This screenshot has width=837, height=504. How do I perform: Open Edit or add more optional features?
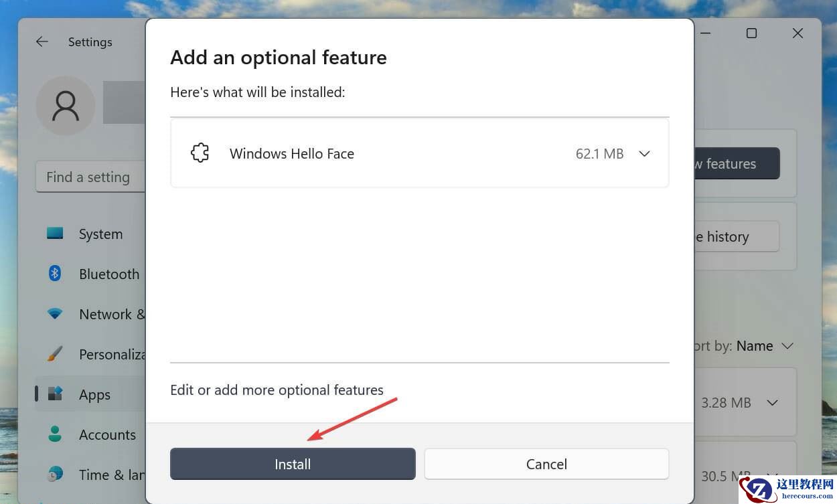pyautogui.click(x=277, y=390)
